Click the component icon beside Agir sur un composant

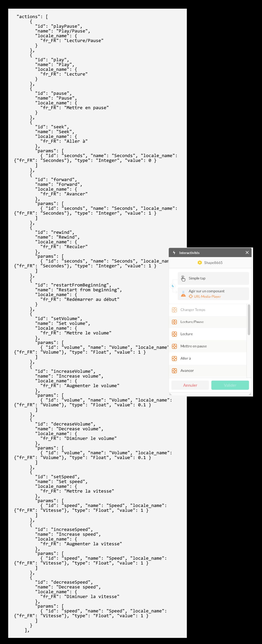click(x=183, y=294)
